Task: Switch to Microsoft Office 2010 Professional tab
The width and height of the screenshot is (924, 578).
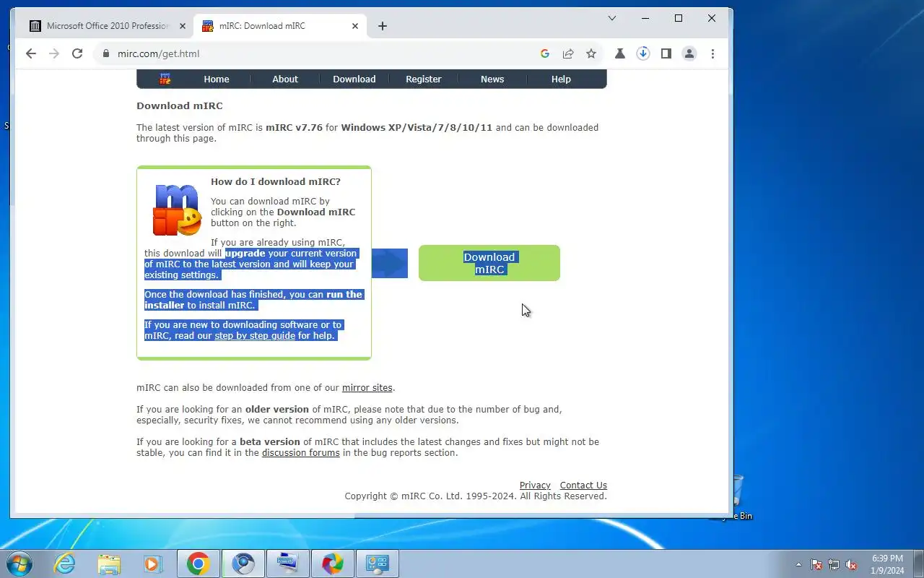Action: 108,26
